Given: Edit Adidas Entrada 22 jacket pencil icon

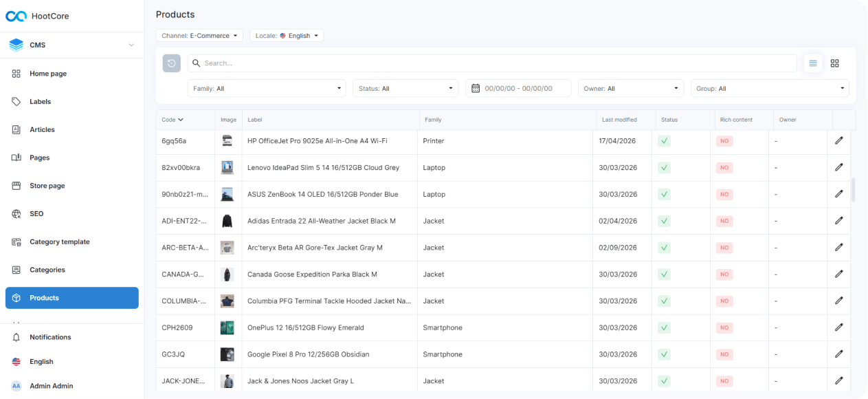Looking at the screenshot, I should pos(838,221).
